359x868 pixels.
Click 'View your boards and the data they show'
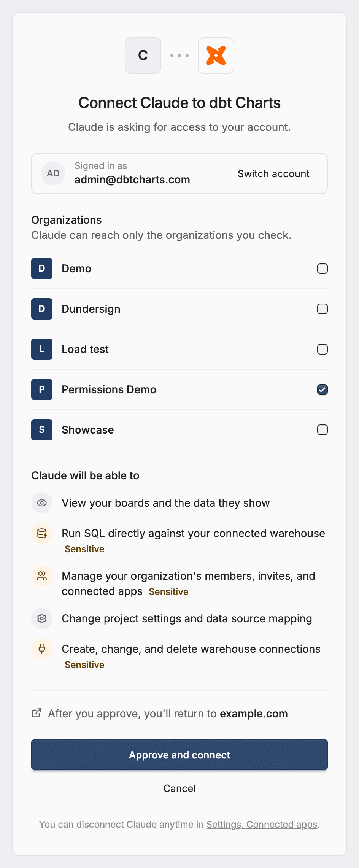pos(166,503)
